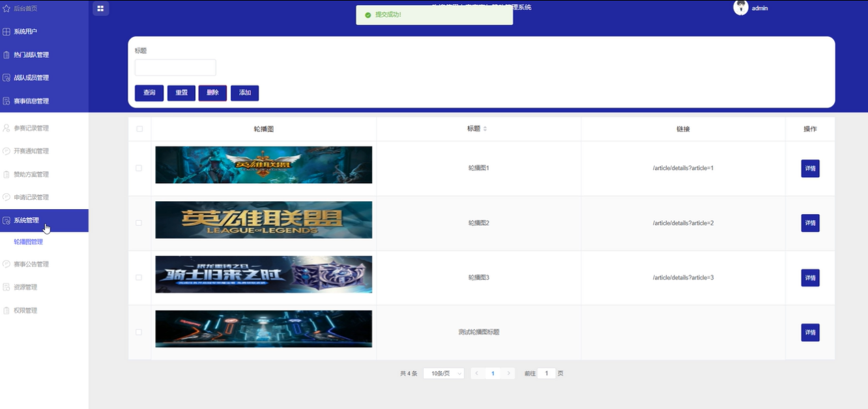
Task: Click the clipboard icon beside 赞助方案管理
Action: tap(7, 174)
